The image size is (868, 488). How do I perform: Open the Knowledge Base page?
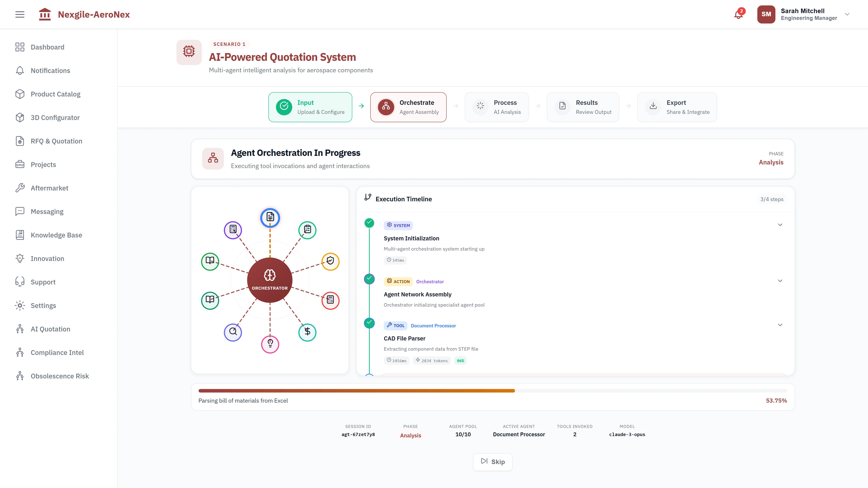click(x=56, y=235)
